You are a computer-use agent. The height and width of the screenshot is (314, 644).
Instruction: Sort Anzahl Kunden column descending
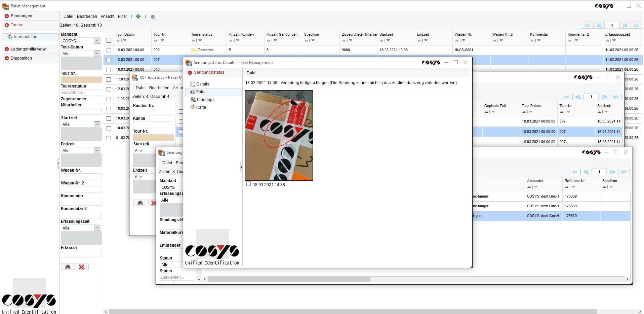238,40
